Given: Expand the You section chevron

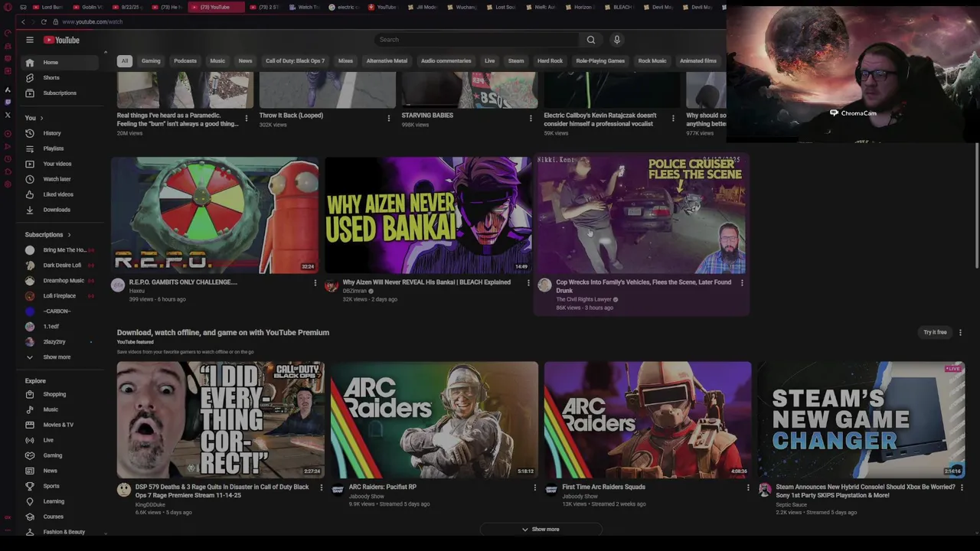Looking at the screenshot, I should [41, 118].
